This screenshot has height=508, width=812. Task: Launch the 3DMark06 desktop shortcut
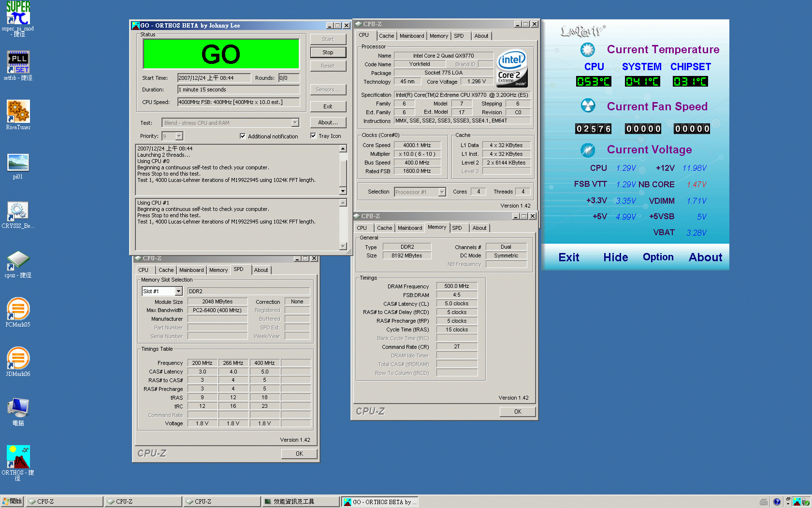pyautogui.click(x=18, y=362)
